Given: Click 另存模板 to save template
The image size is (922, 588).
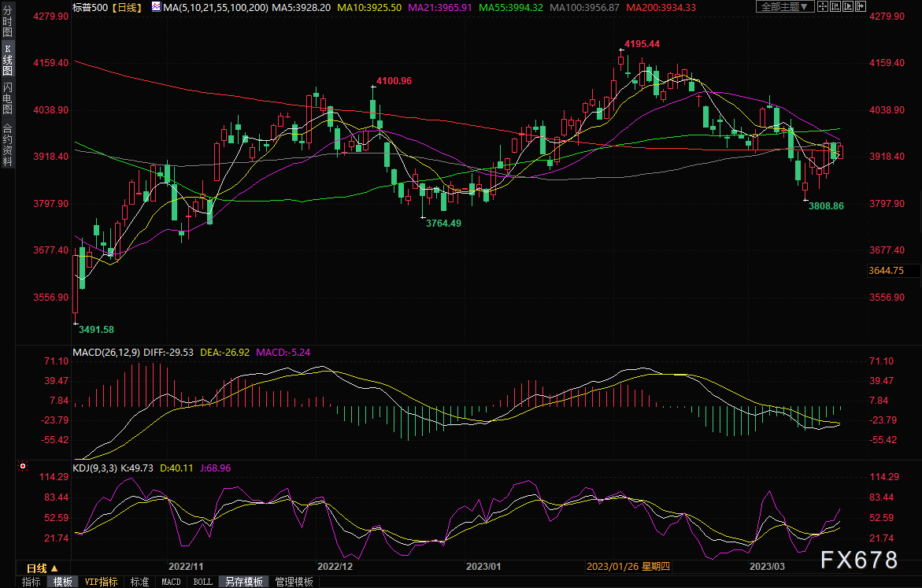Looking at the screenshot, I should pyautogui.click(x=244, y=582).
